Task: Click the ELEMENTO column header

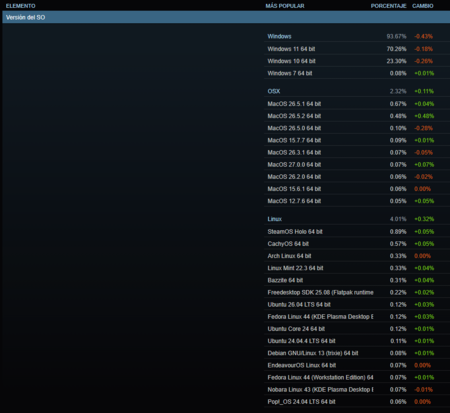Action: point(21,6)
